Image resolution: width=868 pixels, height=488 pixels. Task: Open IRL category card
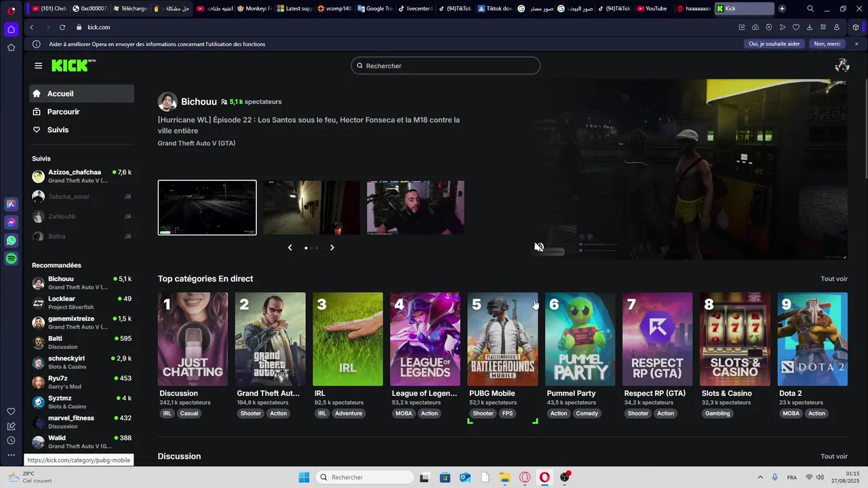[347, 339]
